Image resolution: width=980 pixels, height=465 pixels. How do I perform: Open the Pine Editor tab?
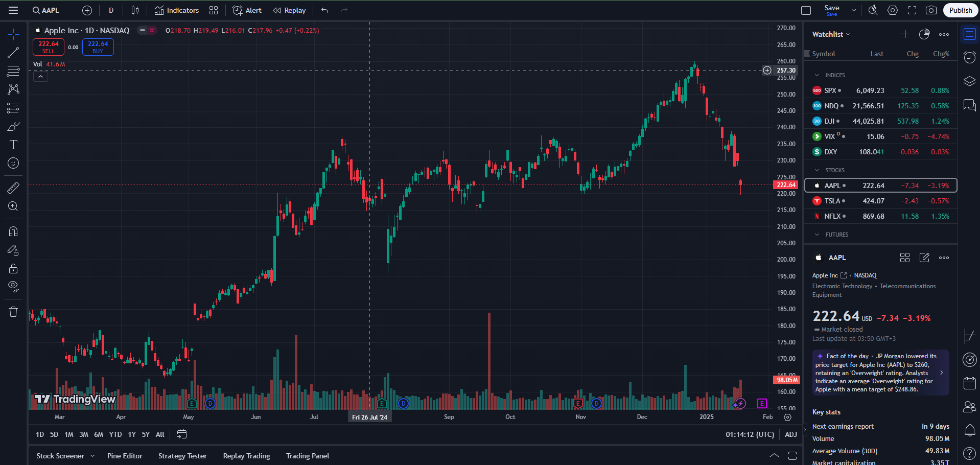125,456
